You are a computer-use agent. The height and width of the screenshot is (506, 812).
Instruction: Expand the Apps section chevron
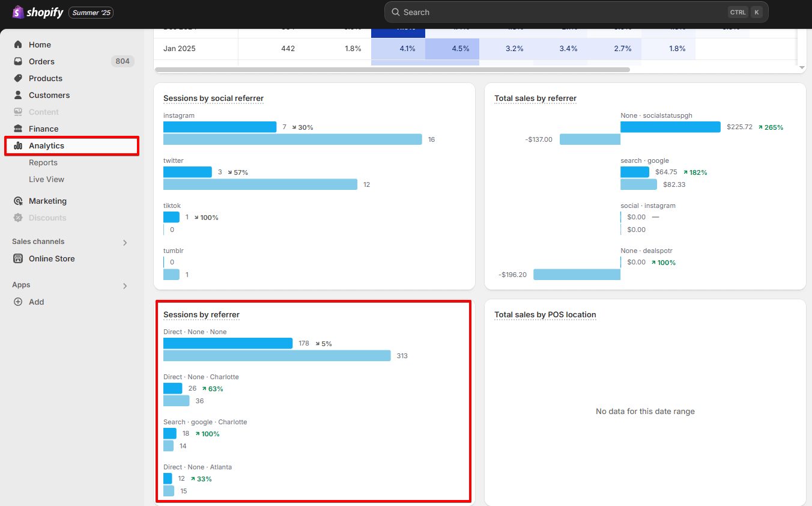click(125, 286)
